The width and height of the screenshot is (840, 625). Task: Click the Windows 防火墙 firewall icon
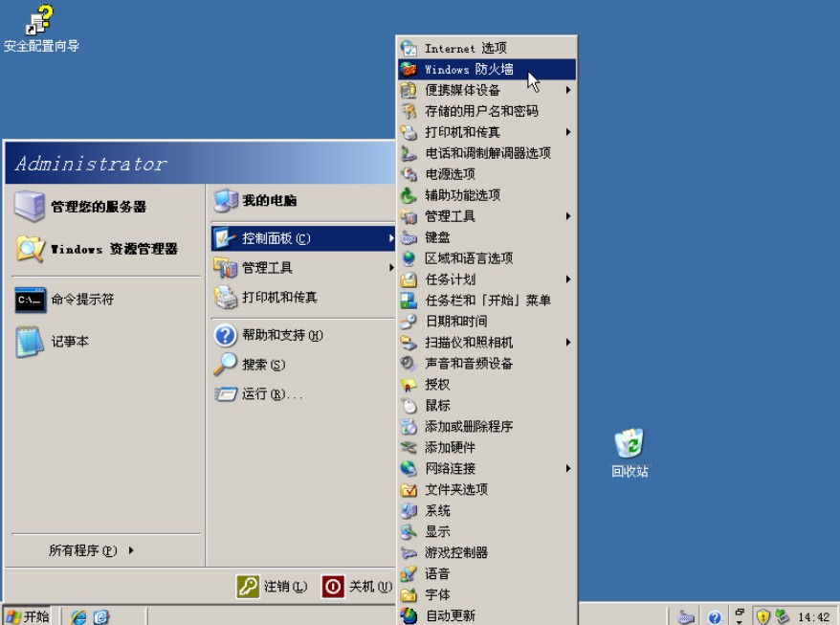point(409,69)
